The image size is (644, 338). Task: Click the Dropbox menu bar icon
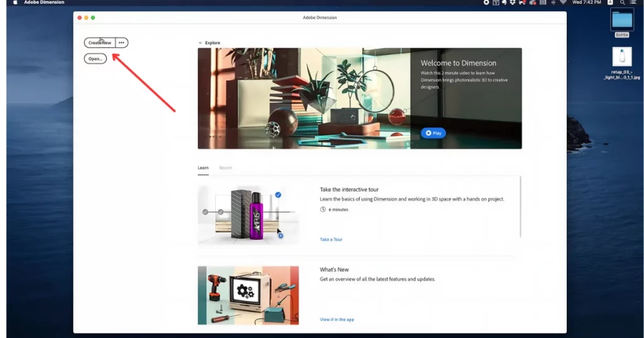coord(513,3)
